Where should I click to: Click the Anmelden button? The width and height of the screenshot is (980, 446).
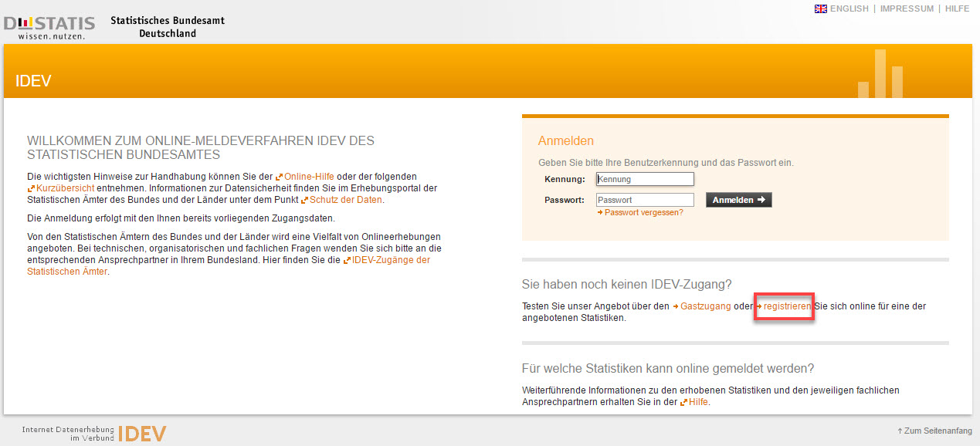tap(738, 200)
